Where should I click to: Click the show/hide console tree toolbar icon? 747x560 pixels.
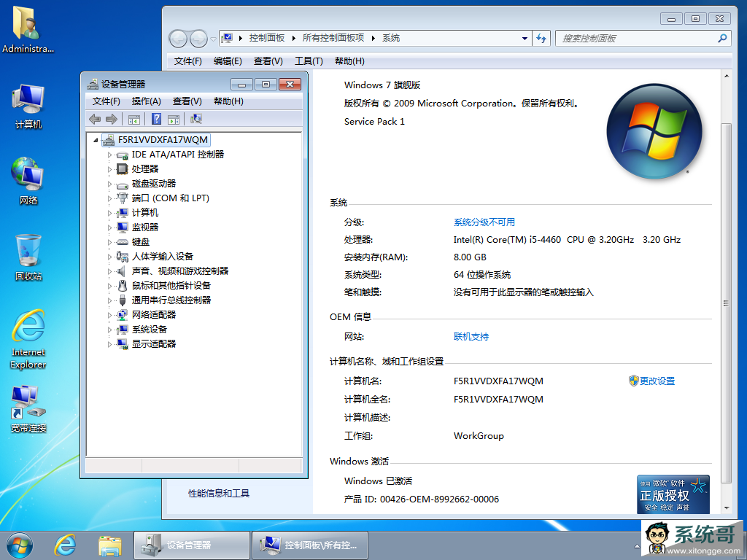pyautogui.click(x=134, y=119)
